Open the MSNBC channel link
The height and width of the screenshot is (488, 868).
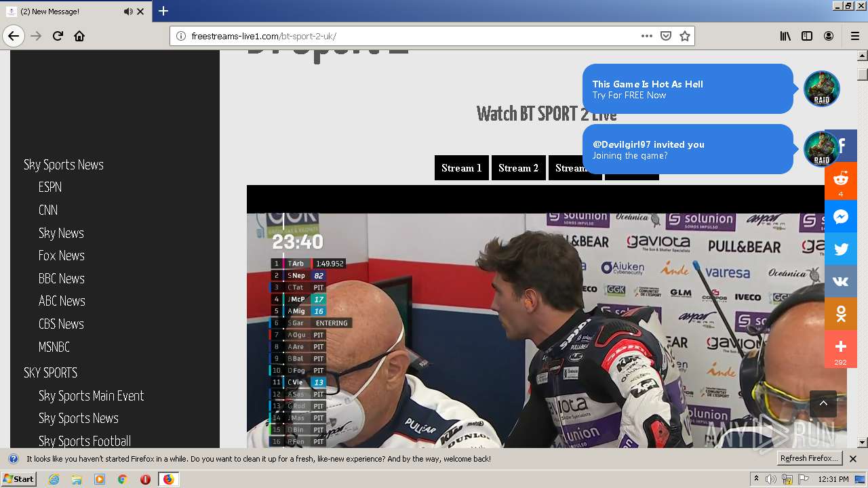click(54, 347)
